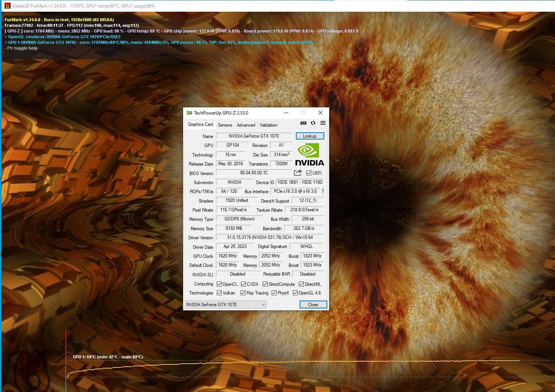This screenshot has width=555, height=392.
Task: Switch to the Sensors tab
Action: click(x=225, y=125)
